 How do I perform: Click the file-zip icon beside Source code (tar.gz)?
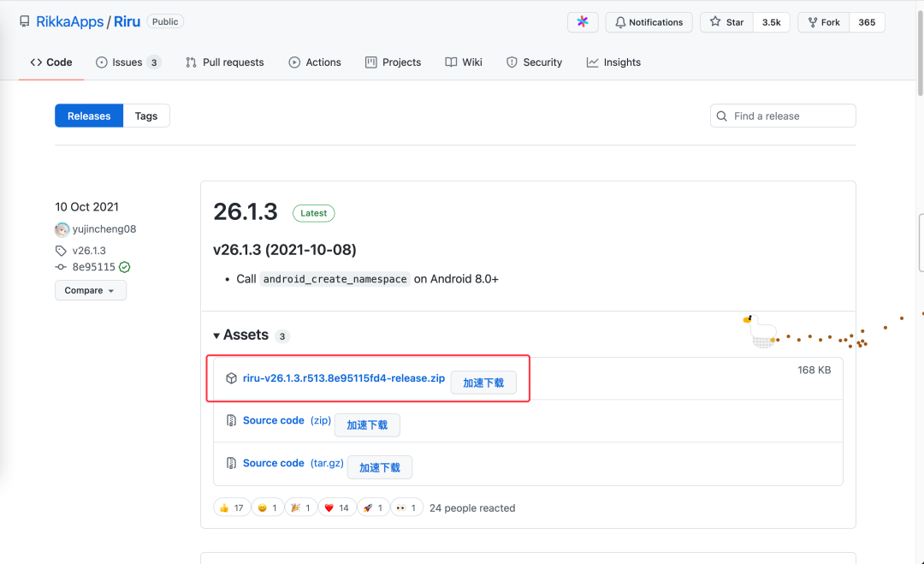click(232, 463)
